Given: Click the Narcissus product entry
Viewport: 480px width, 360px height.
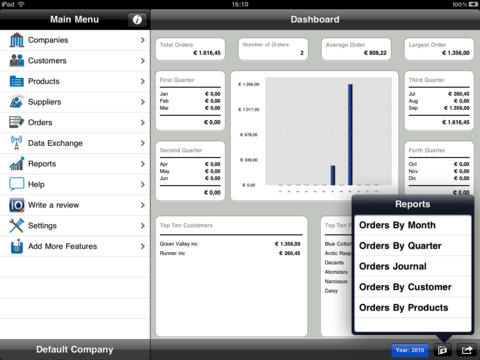Looking at the screenshot, I should tap(336, 282).
